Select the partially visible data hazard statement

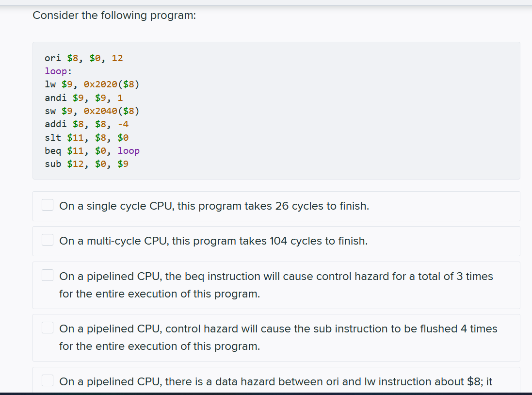coord(275,381)
